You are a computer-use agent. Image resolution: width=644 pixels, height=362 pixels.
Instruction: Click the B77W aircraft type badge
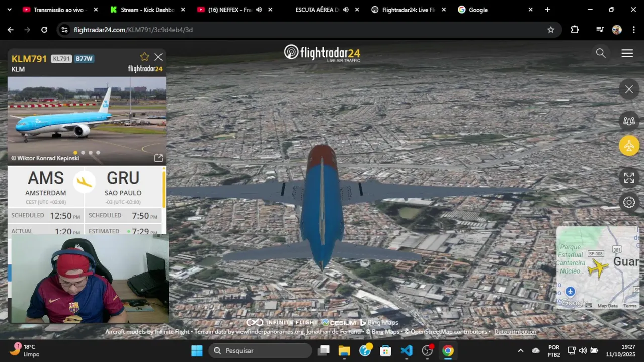84,59
